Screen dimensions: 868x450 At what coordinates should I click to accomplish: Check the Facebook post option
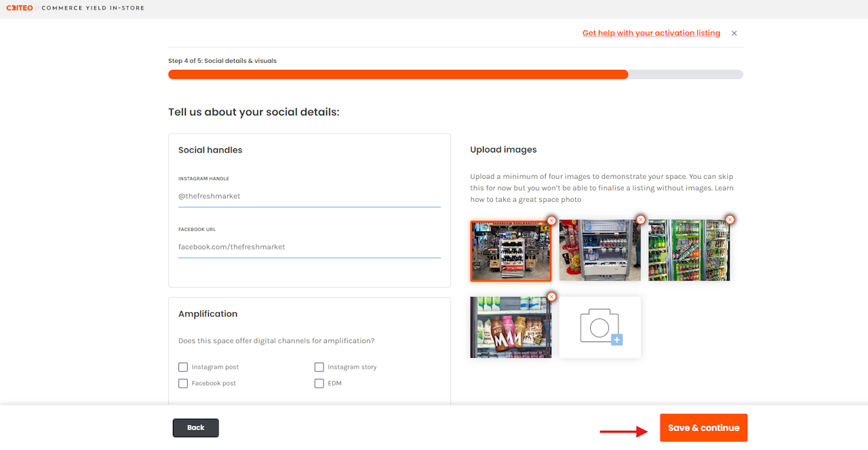pos(183,384)
